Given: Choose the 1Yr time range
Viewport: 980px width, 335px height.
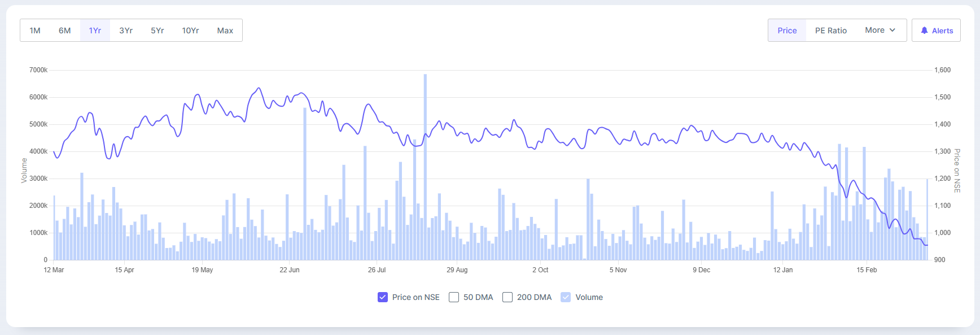Looking at the screenshot, I should click(x=95, y=31).
